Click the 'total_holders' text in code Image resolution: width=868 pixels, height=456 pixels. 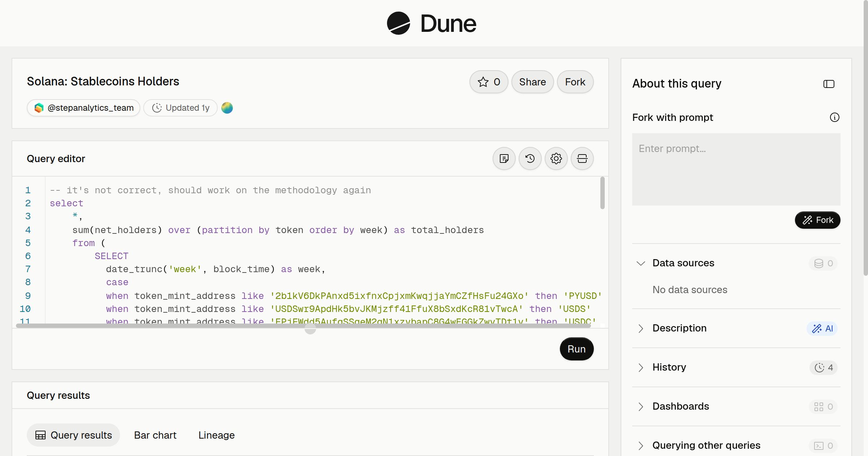pos(447,230)
